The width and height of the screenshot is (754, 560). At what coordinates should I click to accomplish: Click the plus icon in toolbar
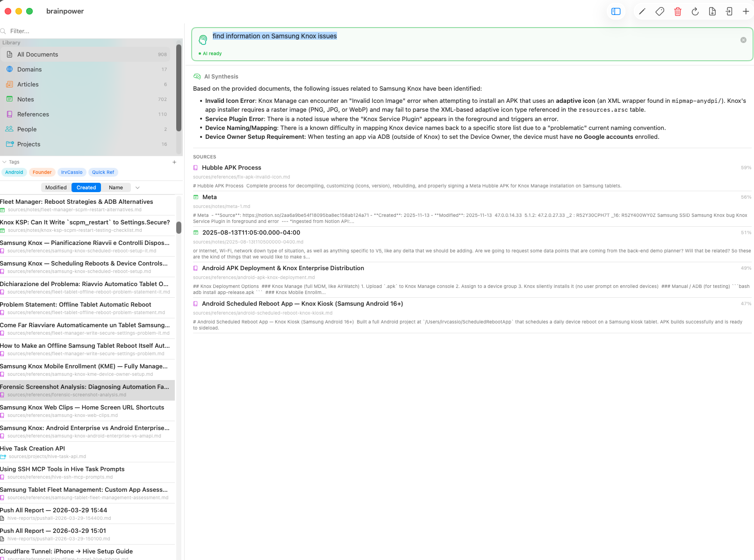(x=746, y=12)
